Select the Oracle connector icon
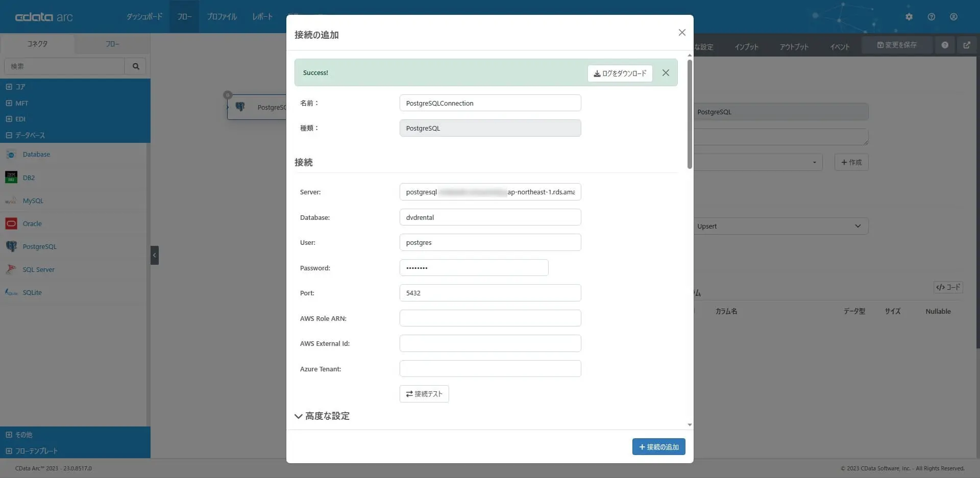This screenshot has height=478, width=980. coord(11,223)
